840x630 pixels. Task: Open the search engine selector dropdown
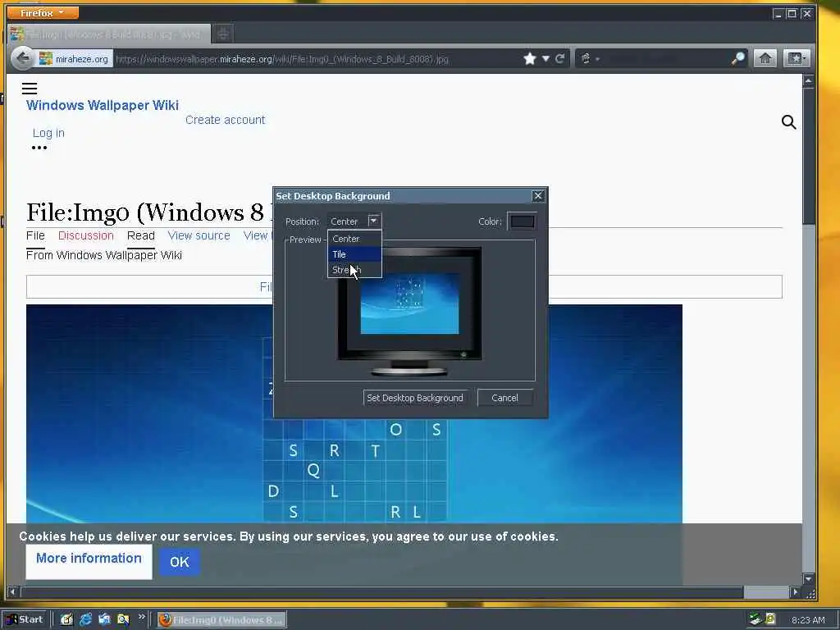(589, 58)
